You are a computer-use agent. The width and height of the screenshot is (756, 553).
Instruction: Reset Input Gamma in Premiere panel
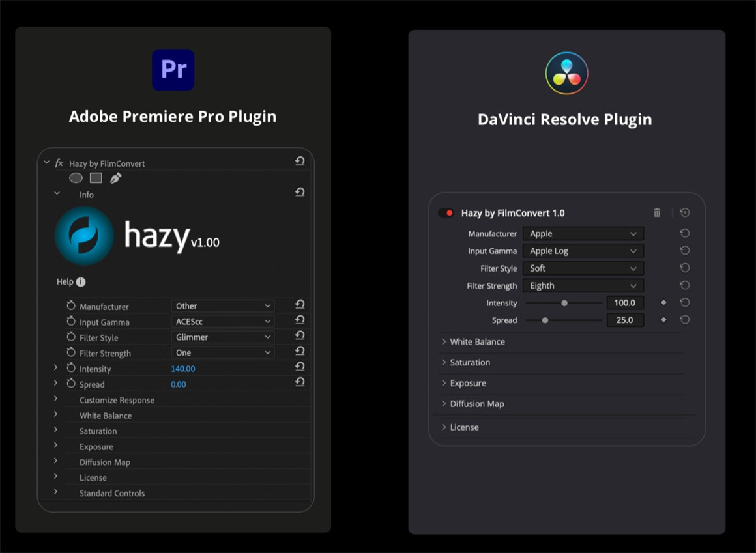(300, 320)
